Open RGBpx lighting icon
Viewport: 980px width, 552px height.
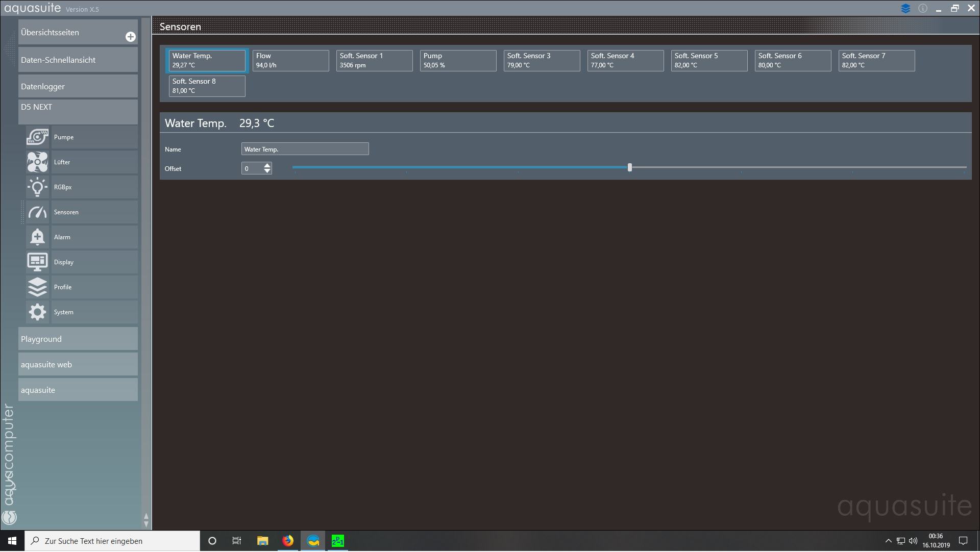(x=37, y=187)
